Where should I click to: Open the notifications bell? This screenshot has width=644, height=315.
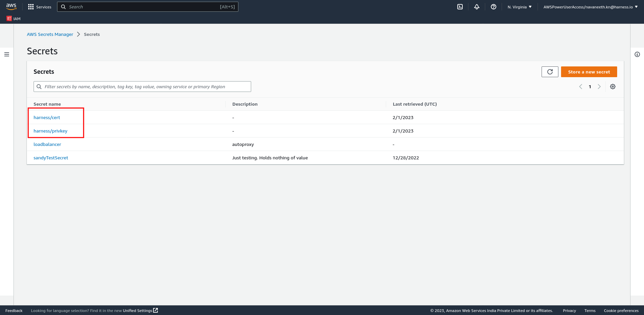tap(476, 7)
